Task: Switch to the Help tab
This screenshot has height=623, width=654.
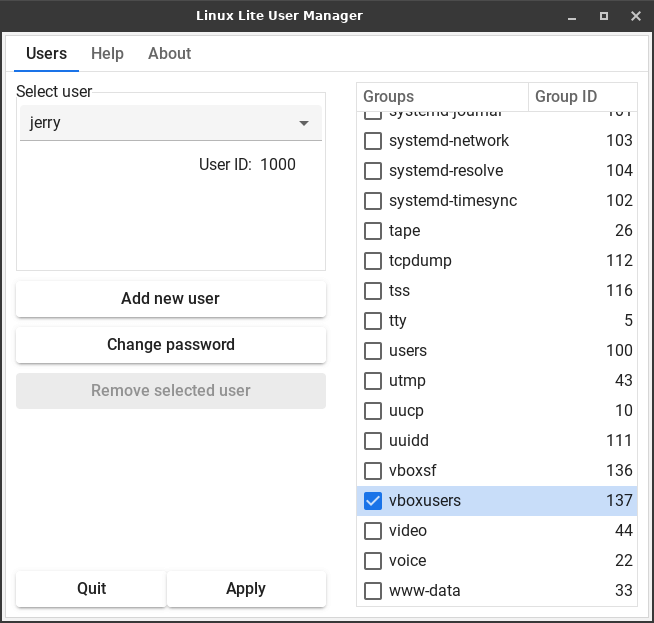Action: (107, 54)
